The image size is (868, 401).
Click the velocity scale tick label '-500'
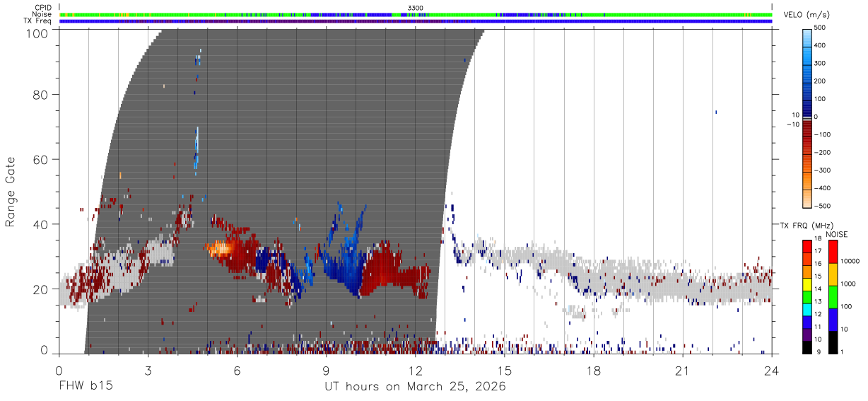tap(823, 207)
